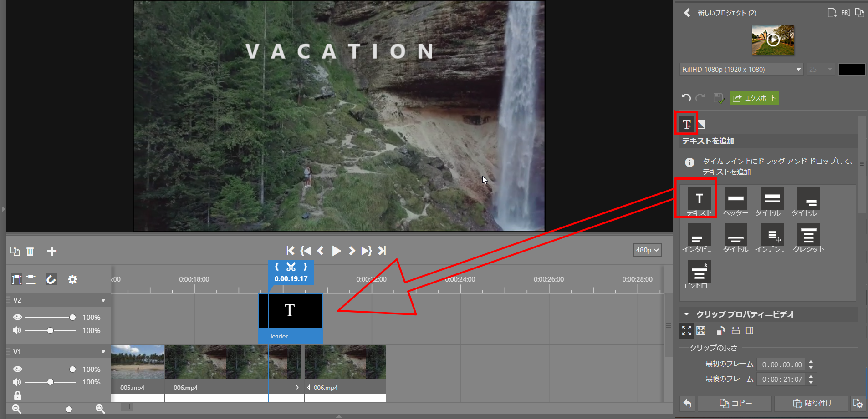Click the 貼り付け button
The width and height of the screenshot is (868, 419).
tap(811, 404)
